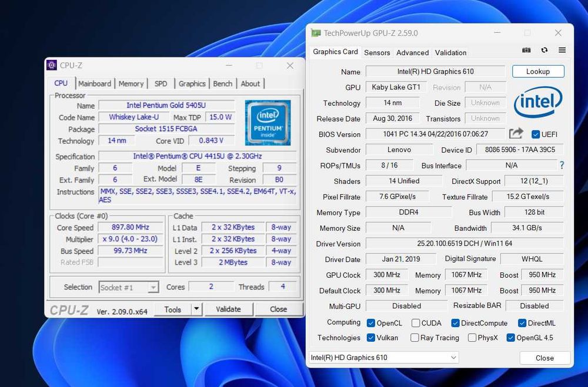Click the GPU-Z screenshot camera icon
The height and width of the screenshot is (387, 588).
526,50
